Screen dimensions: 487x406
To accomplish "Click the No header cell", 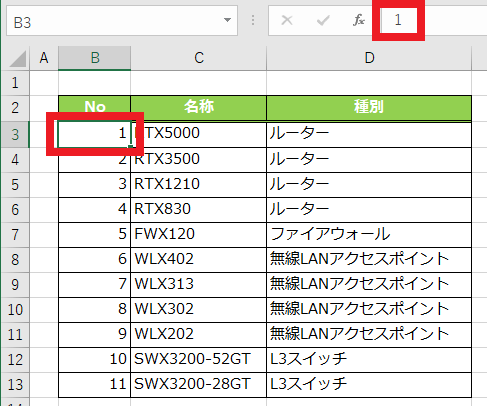I will (x=95, y=108).
